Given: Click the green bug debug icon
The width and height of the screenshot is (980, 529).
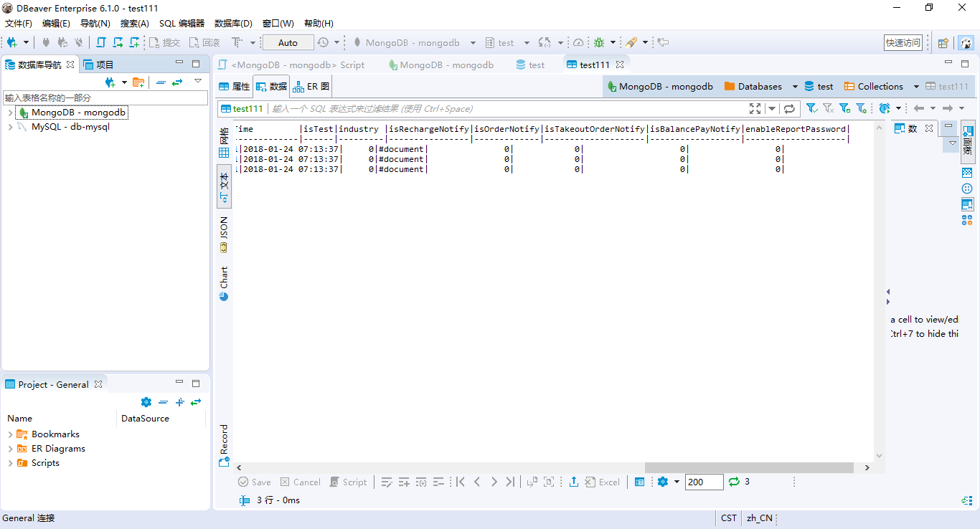Looking at the screenshot, I should coord(599,43).
